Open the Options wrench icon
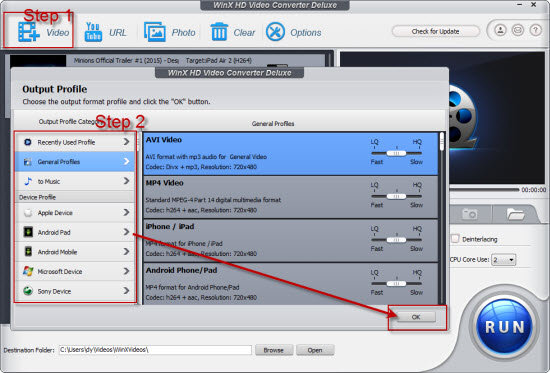This screenshot has width=550, height=373. pyautogui.click(x=275, y=32)
